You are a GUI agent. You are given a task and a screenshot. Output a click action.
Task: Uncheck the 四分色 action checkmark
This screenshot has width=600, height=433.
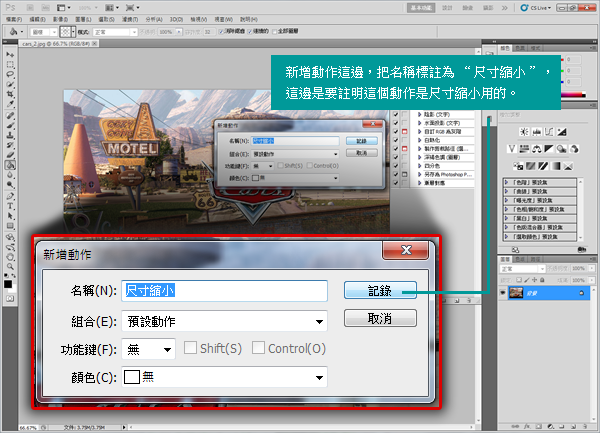click(396, 166)
